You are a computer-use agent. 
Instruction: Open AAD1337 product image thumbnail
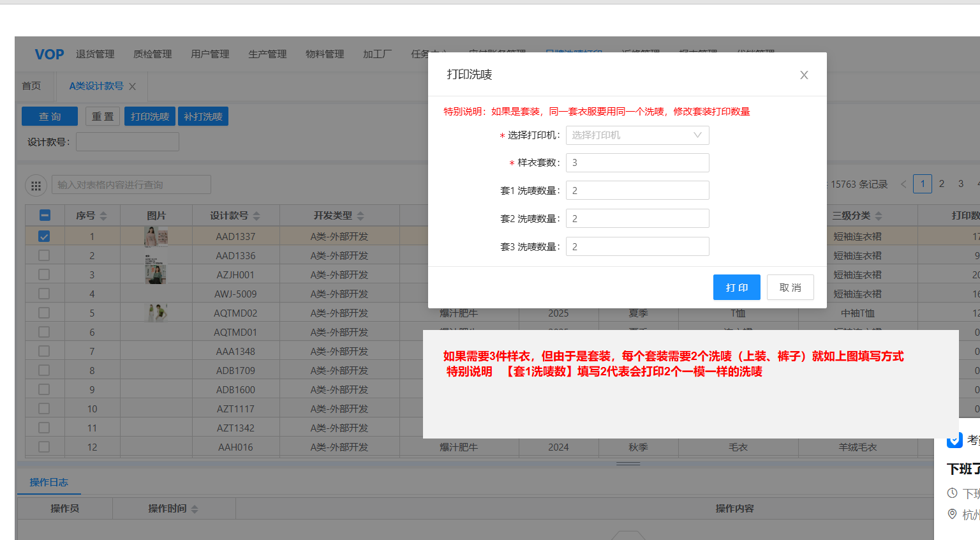pos(156,236)
